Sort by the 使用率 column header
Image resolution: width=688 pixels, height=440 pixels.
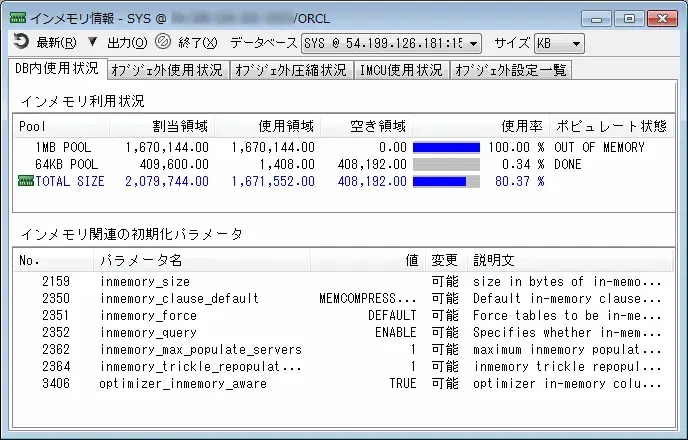point(520,126)
